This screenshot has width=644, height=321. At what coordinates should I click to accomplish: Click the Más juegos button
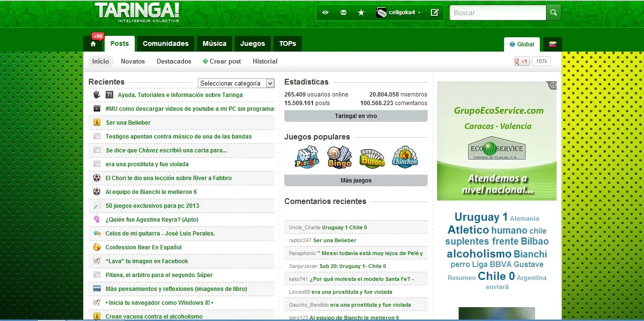pos(356,181)
